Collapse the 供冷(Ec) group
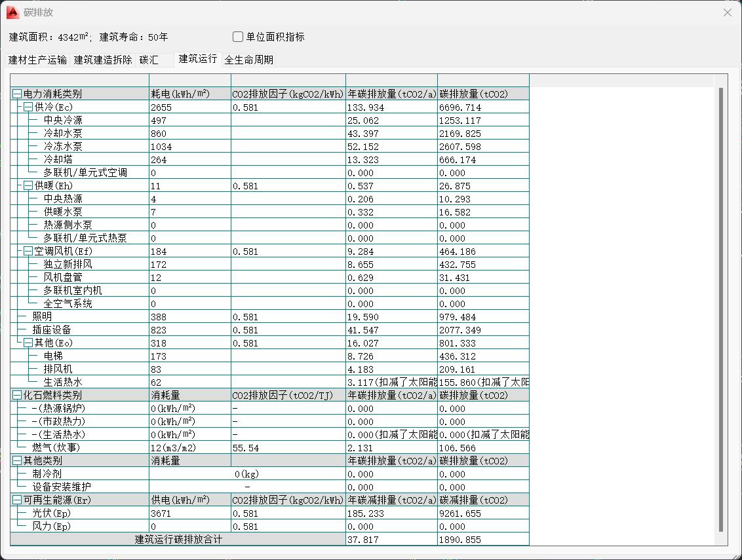This screenshot has height=560, width=742. click(28, 107)
